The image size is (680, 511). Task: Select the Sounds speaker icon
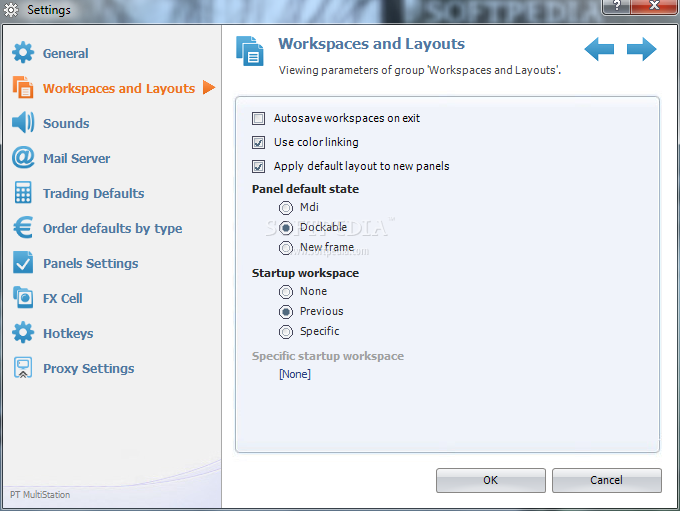[23, 123]
